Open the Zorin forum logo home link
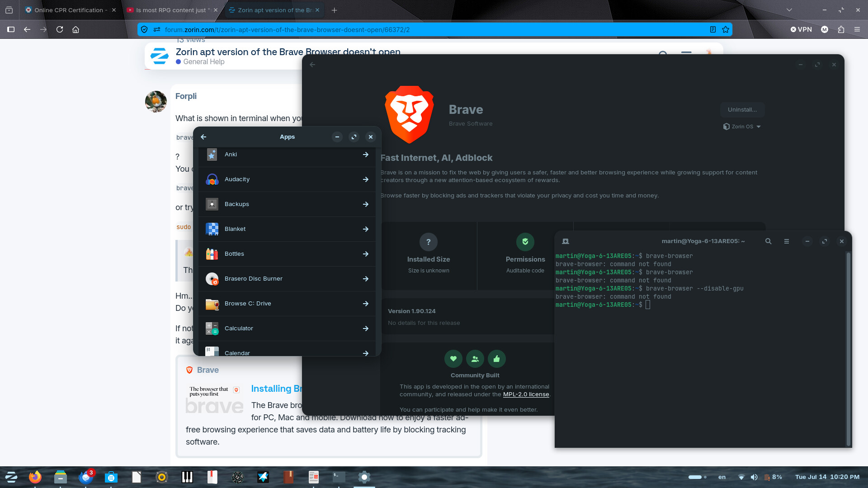868x488 pixels. [159, 56]
